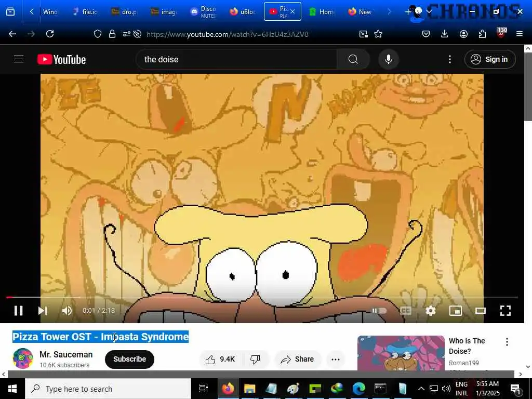The image size is (532, 399).
Task: Switch to the imag tab
Action: 164,12
